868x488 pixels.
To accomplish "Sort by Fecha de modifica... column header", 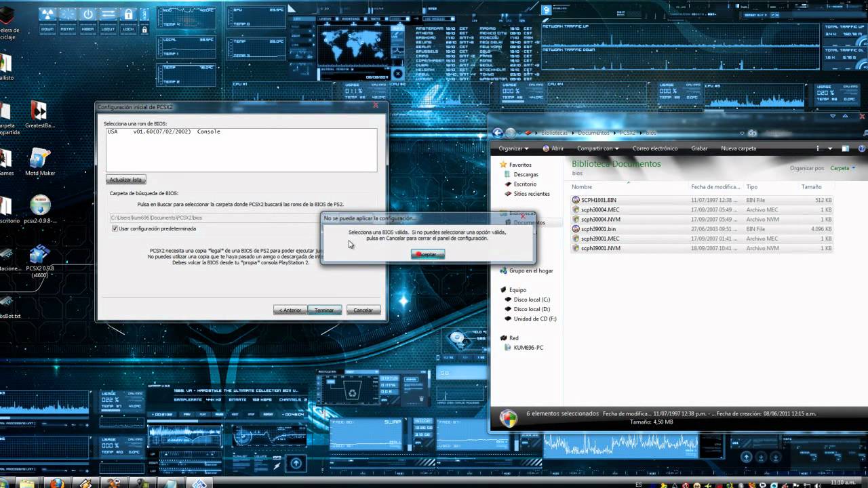I will (715, 187).
